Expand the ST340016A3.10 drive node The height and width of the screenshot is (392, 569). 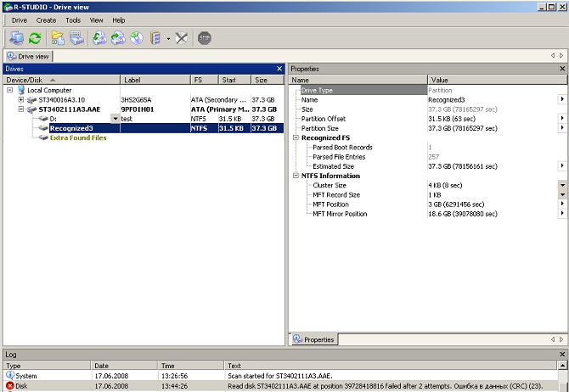[21, 99]
